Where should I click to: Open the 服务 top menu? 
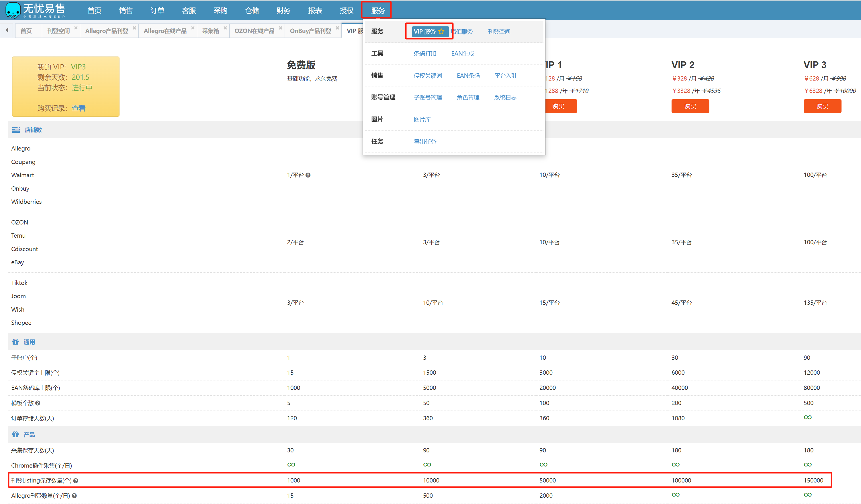pyautogui.click(x=377, y=11)
